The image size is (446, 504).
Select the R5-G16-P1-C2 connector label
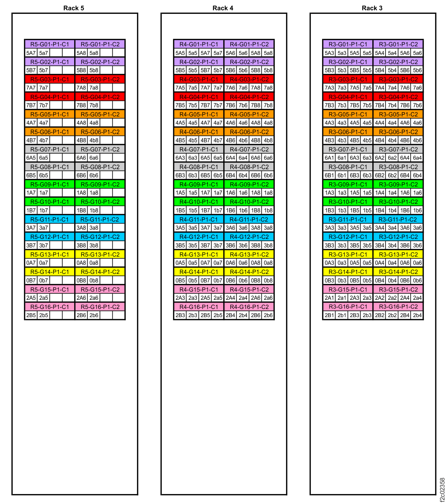pos(100,307)
